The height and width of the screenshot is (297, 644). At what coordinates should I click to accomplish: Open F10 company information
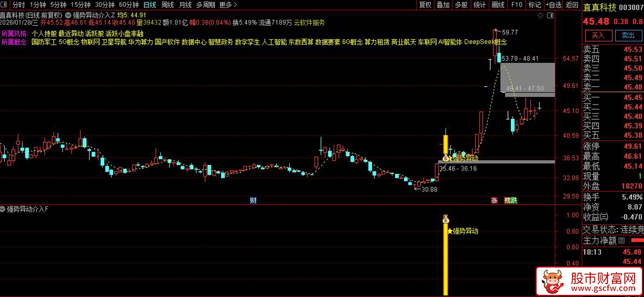[x=517, y=5]
